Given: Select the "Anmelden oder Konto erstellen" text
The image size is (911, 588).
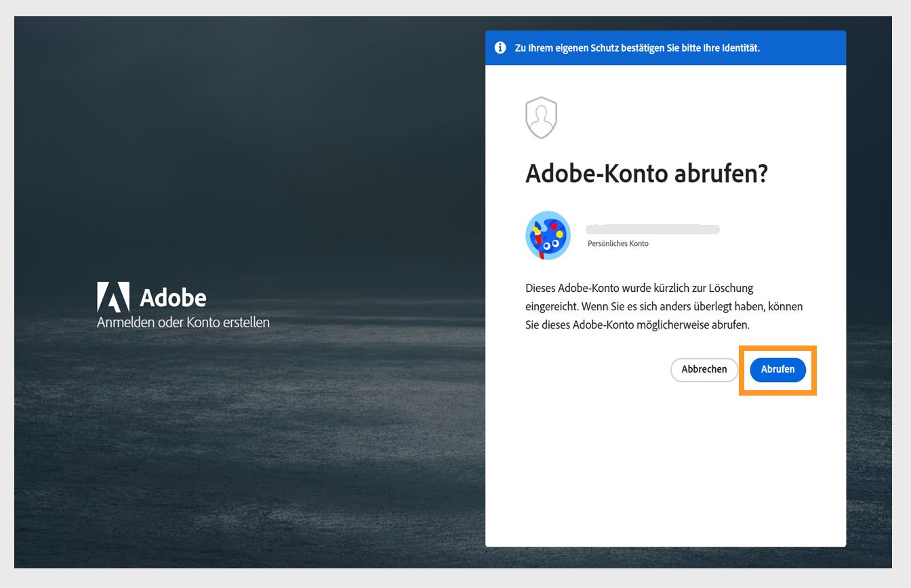Looking at the screenshot, I should point(183,322).
